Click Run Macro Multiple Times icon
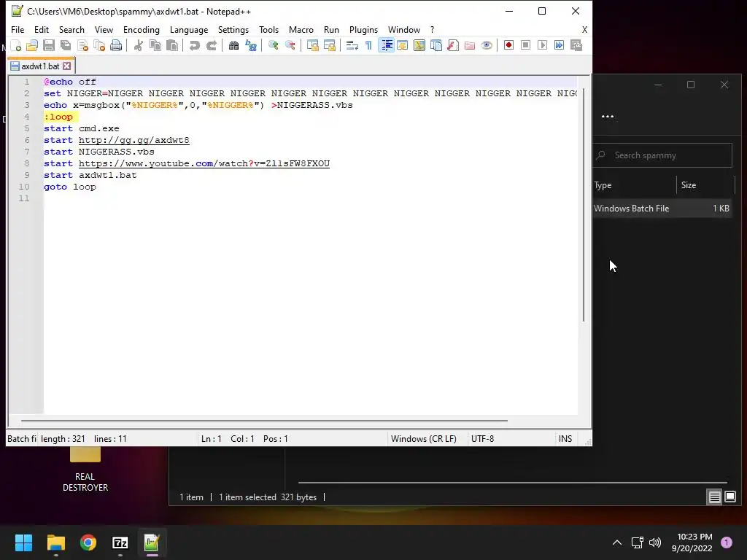The width and height of the screenshot is (747, 560). click(559, 45)
